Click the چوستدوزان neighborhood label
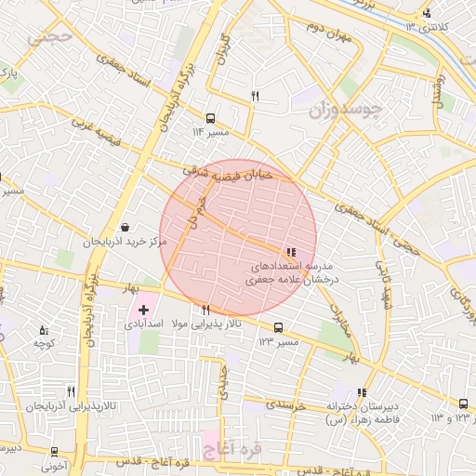Screen dimensions: 476x476 click(x=345, y=111)
